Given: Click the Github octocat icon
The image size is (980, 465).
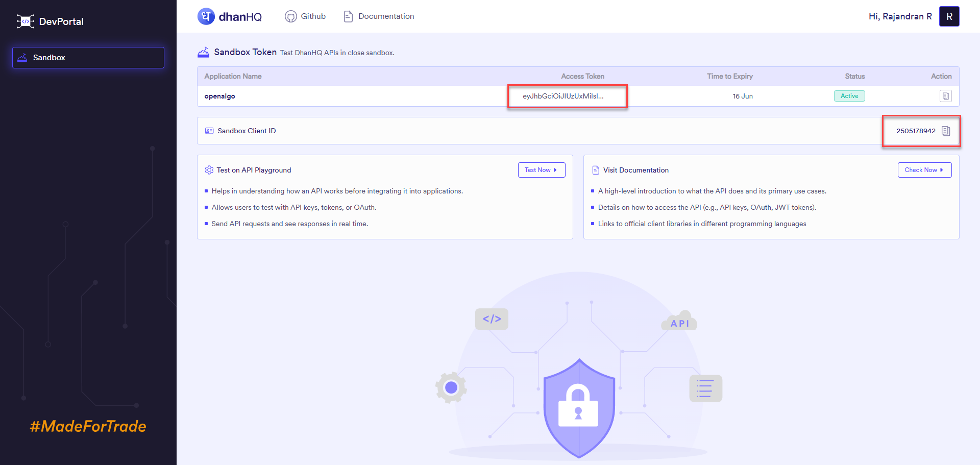Looking at the screenshot, I should tap(291, 16).
